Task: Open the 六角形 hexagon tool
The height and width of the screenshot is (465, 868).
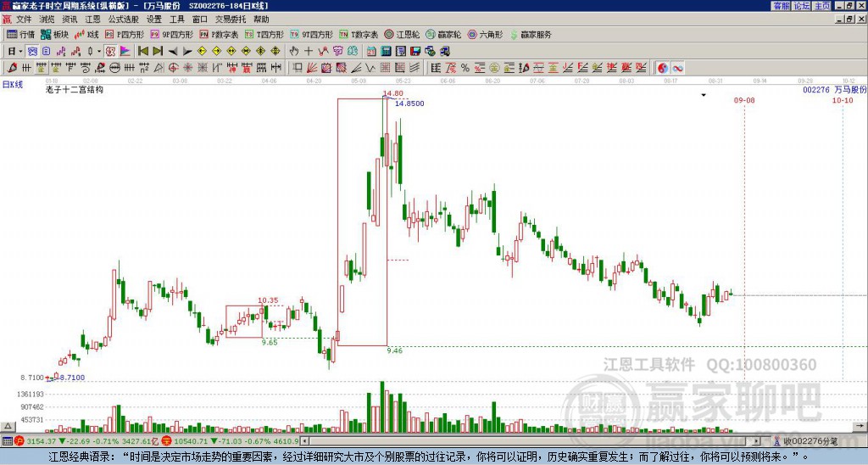Action: click(485, 34)
